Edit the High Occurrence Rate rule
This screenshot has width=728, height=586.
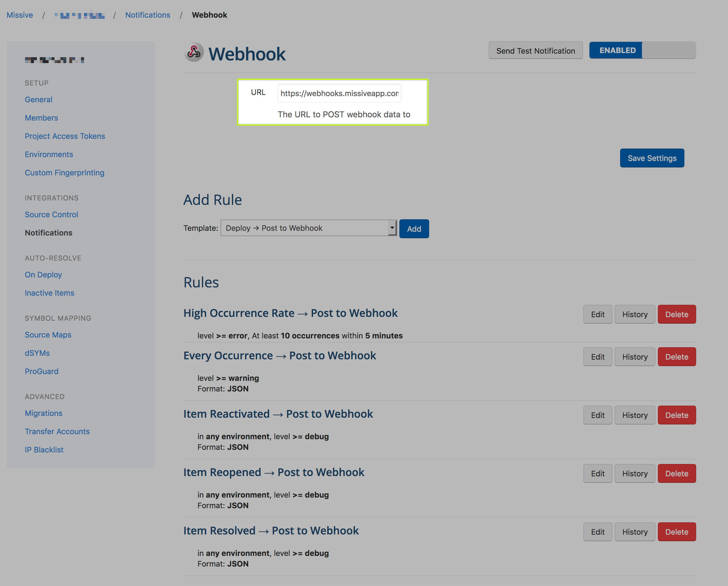click(x=597, y=315)
